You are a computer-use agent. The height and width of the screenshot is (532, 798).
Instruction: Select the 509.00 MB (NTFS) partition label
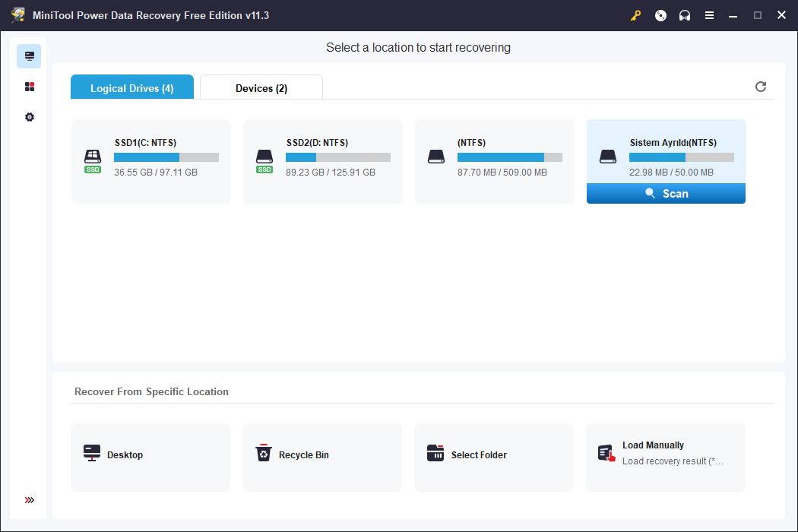[471, 143]
